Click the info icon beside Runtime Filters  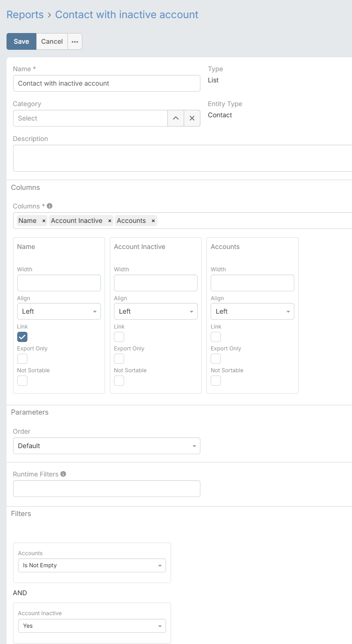(x=63, y=474)
